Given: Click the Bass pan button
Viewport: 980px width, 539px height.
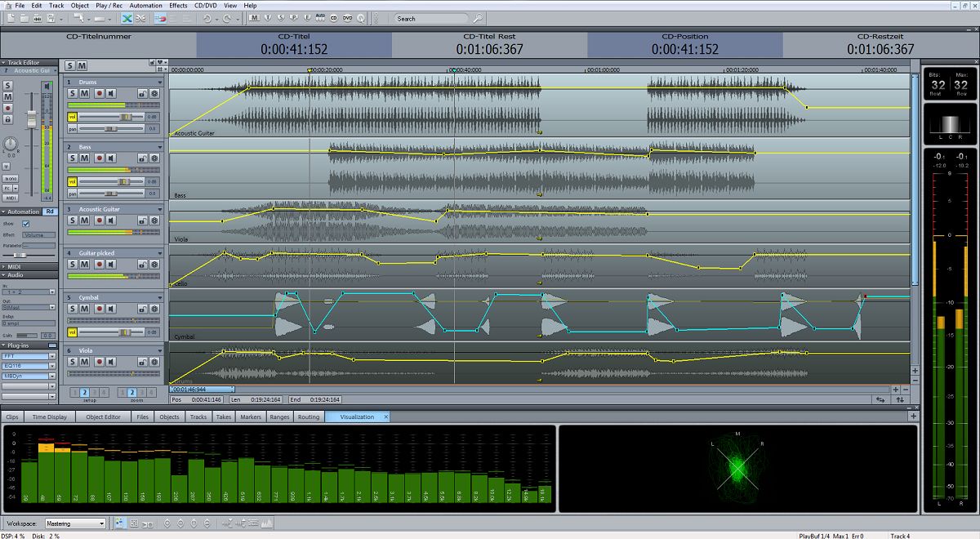Looking at the screenshot, I should (73, 194).
